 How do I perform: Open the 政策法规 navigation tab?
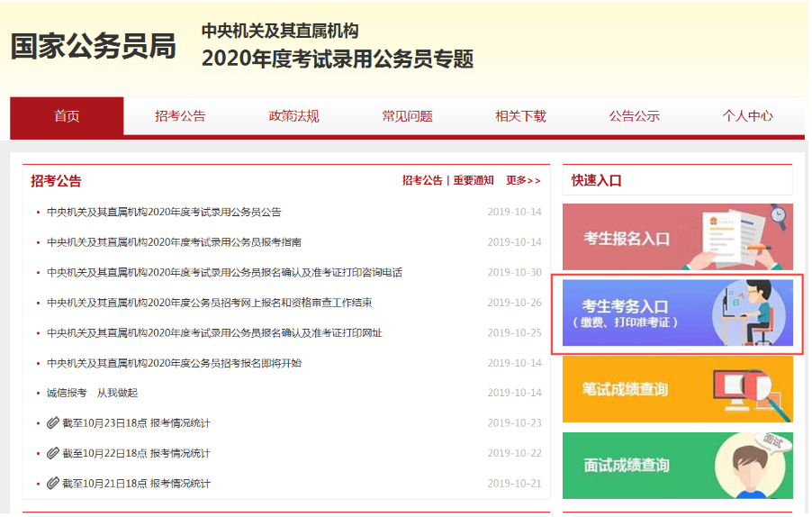(x=293, y=116)
